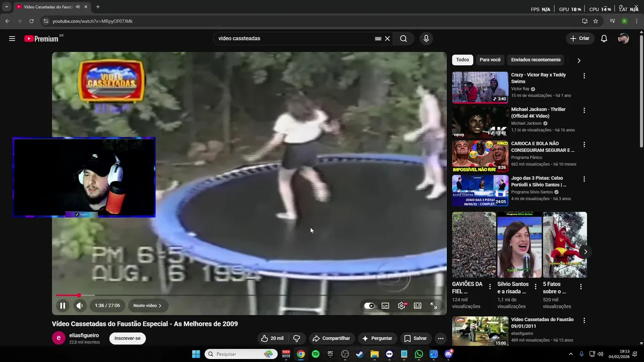The width and height of the screenshot is (644, 362).
Task: Pause the video playback
Action: tap(63, 306)
